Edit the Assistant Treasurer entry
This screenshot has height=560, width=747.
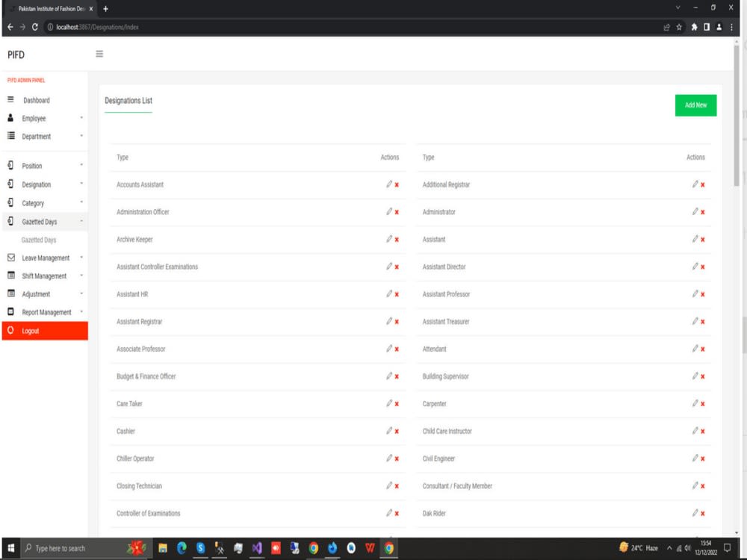[695, 321]
